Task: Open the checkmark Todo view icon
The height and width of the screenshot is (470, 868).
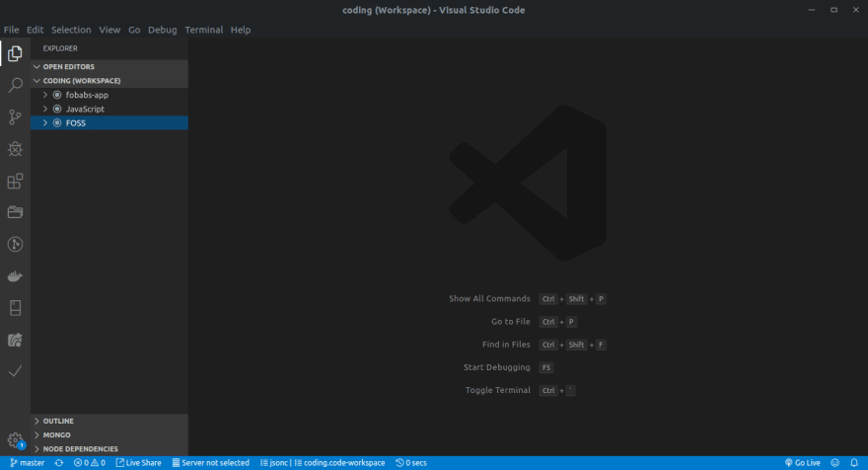Action: click(15, 371)
